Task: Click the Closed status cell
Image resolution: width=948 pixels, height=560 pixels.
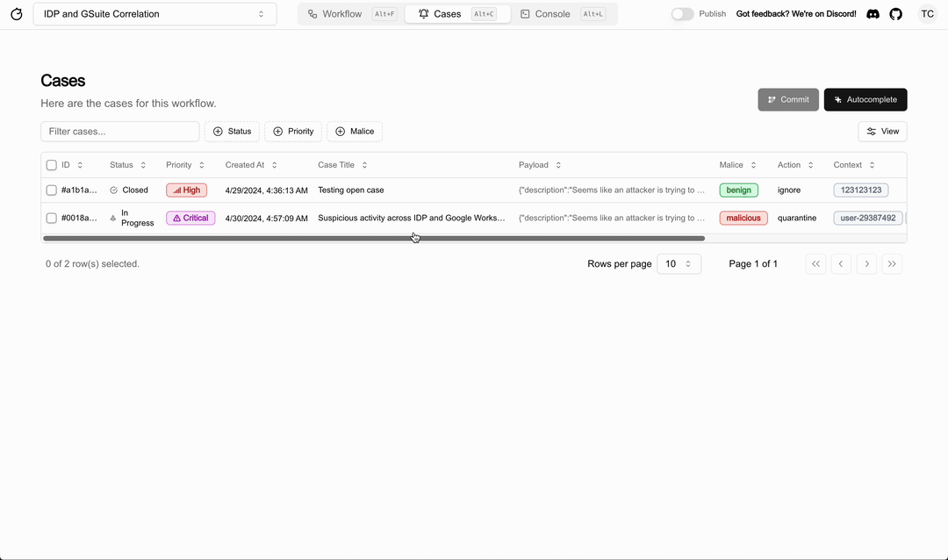Action: pyautogui.click(x=129, y=190)
